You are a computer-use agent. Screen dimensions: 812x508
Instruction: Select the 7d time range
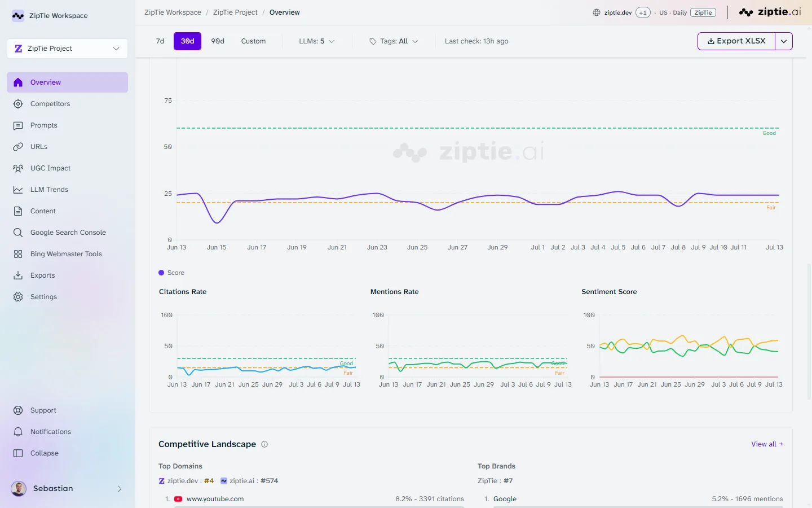coord(160,41)
